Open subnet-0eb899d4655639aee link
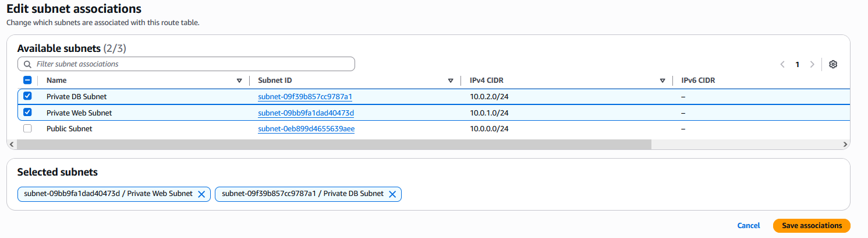 click(x=306, y=129)
